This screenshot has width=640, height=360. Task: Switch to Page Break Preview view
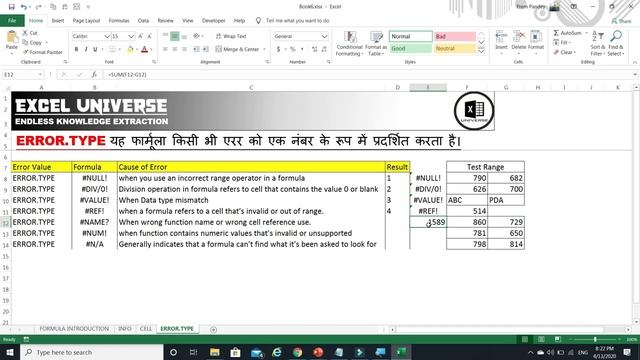557,339
